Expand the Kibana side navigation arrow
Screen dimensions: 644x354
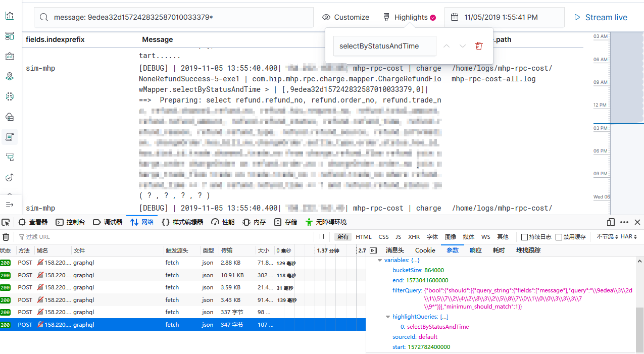(x=10, y=205)
